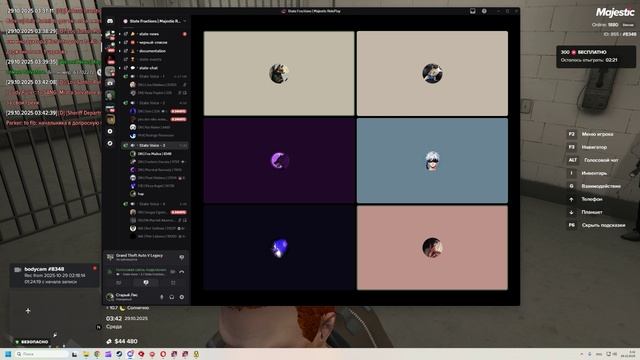Click the Grand Theft Auto V activity icon

pos(110,257)
